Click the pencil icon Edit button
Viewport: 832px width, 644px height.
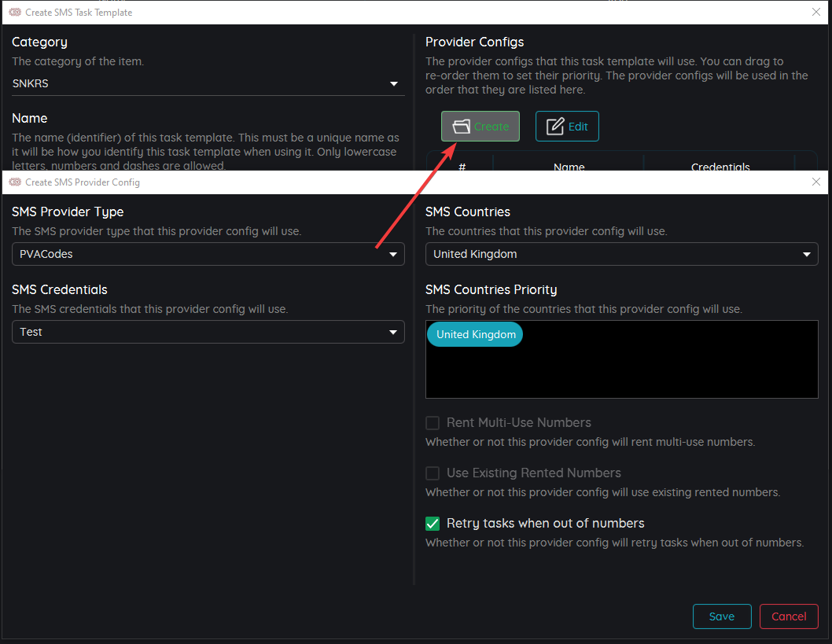click(x=567, y=126)
